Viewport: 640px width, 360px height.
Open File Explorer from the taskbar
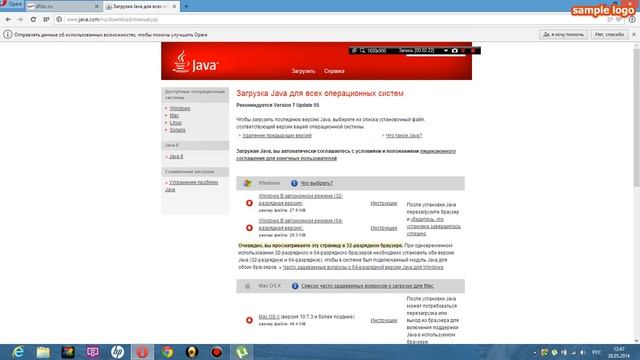click(43, 352)
